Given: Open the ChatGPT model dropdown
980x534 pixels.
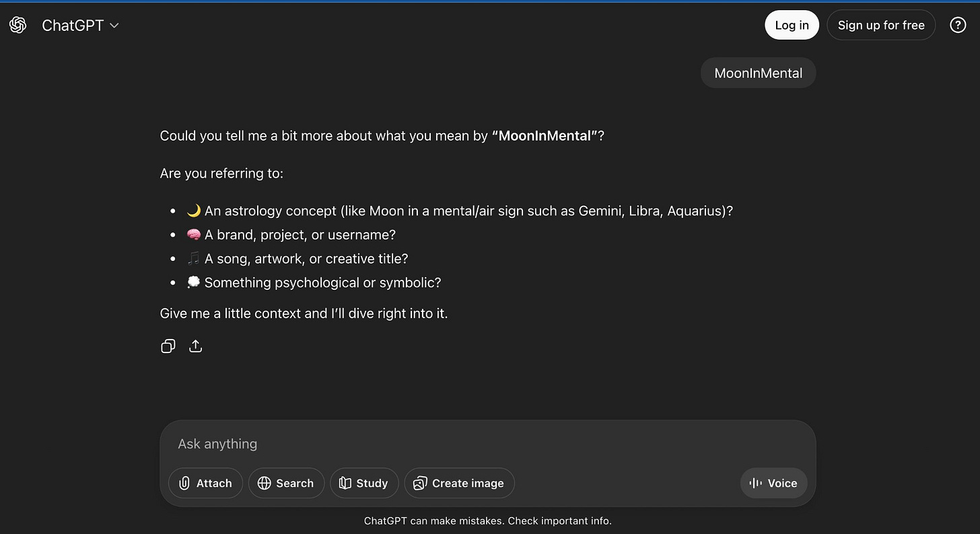Looking at the screenshot, I should coord(80,25).
